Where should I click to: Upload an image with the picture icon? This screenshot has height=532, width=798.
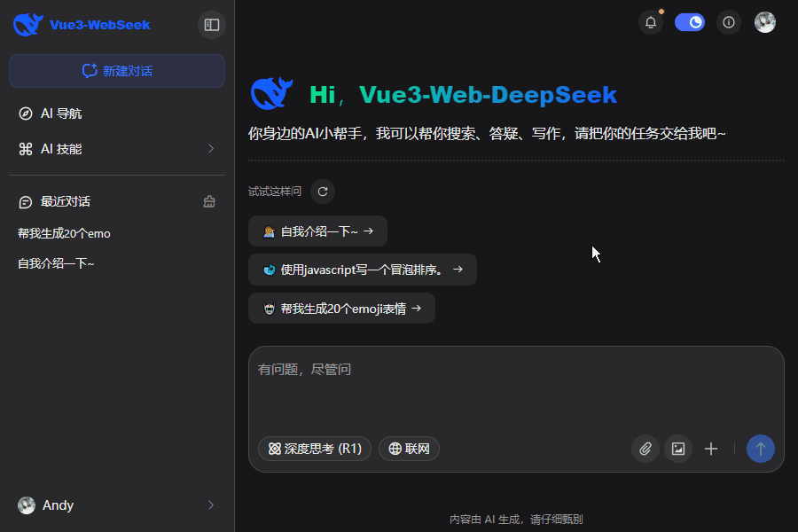(678, 449)
